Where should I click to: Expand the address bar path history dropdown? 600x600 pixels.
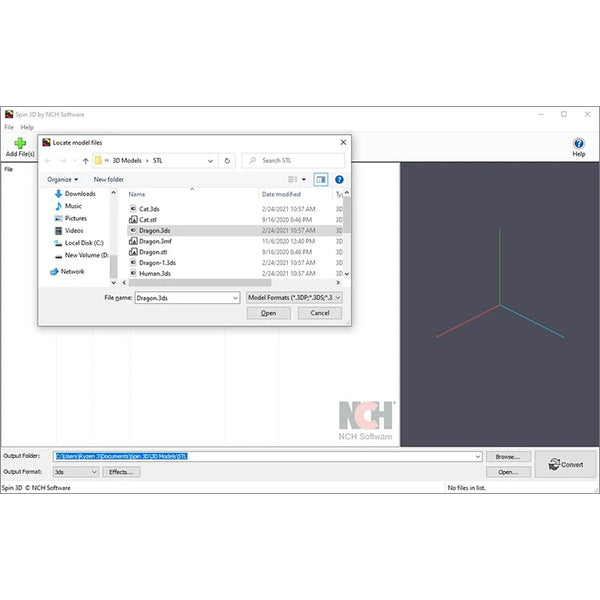pos(210,161)
